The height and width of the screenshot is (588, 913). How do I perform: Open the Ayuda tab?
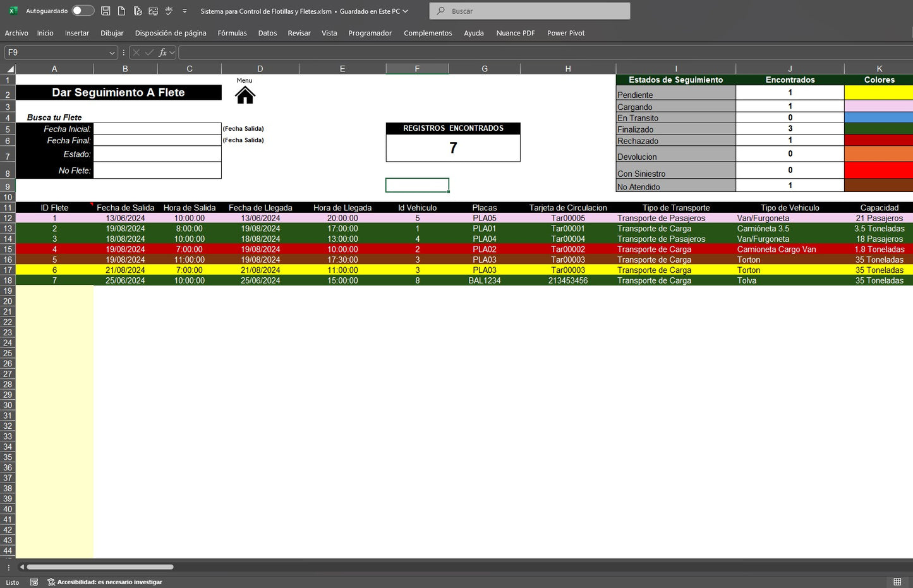pos(474,33)
